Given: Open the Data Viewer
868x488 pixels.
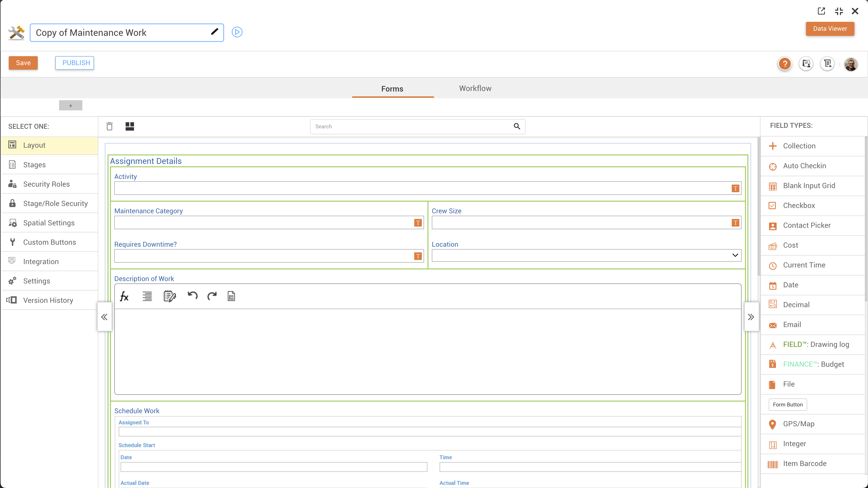Looking at the screenshot, I should [x=829, y=29].
